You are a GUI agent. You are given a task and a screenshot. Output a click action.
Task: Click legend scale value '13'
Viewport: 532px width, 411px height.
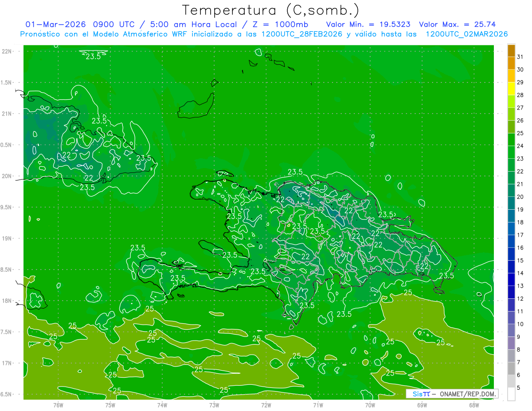point(520,286)
